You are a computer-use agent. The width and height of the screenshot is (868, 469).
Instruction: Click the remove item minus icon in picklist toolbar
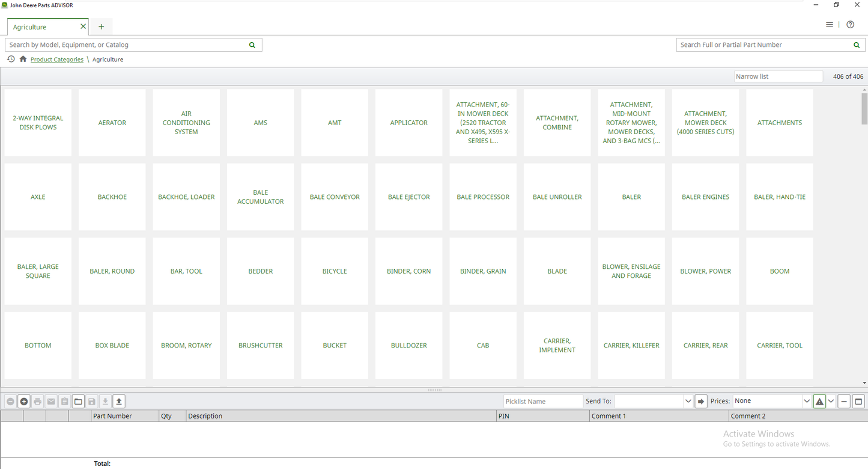click(10, 402)
